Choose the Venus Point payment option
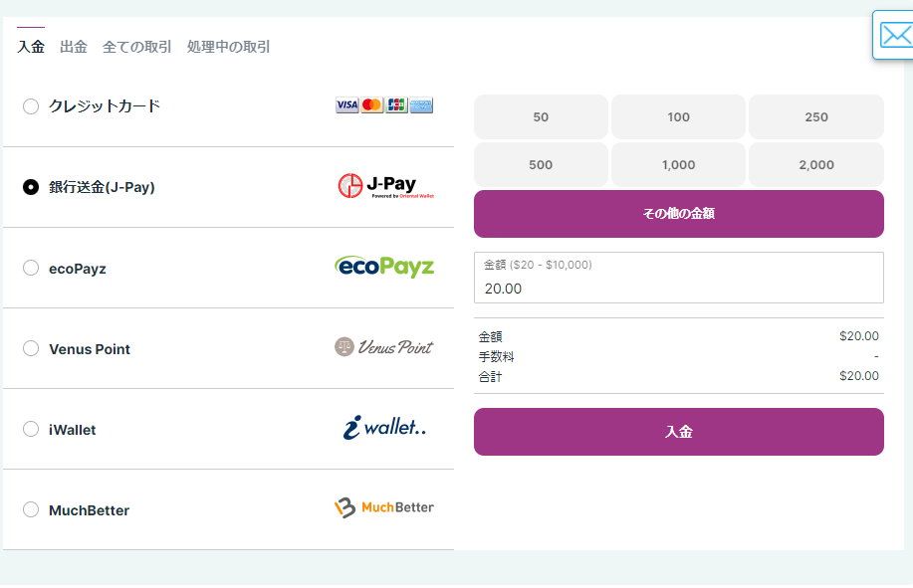The width and height of the screenshot is (913, 588). tap(31, 348)
